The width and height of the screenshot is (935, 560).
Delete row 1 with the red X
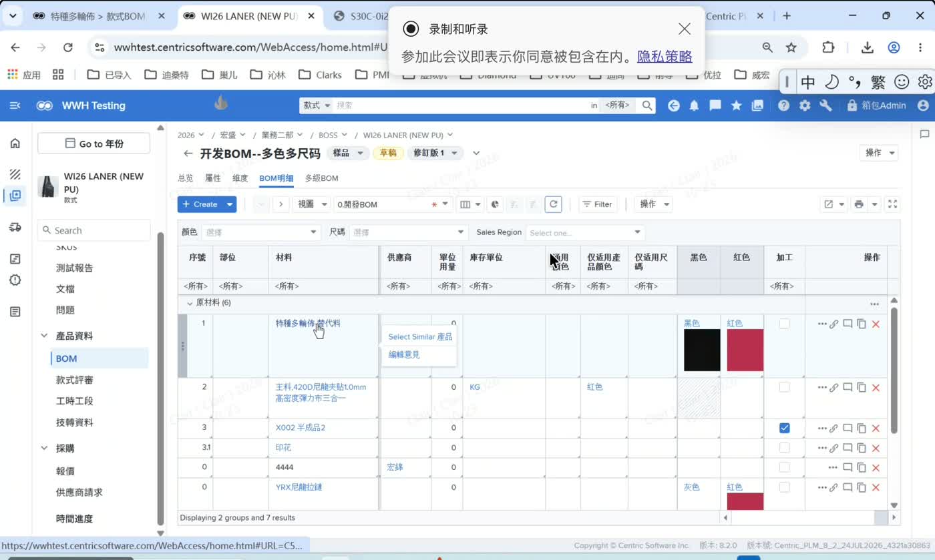tap(876, 324)
